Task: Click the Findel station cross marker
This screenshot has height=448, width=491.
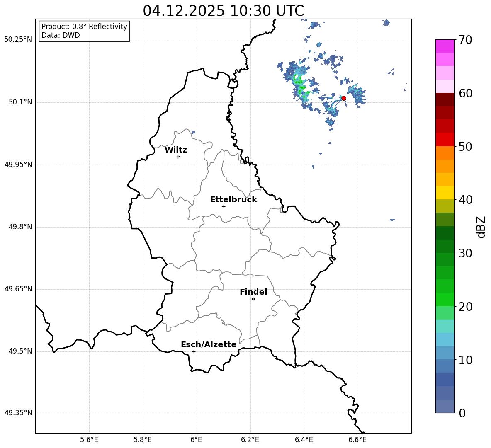Action: (253, 299)
